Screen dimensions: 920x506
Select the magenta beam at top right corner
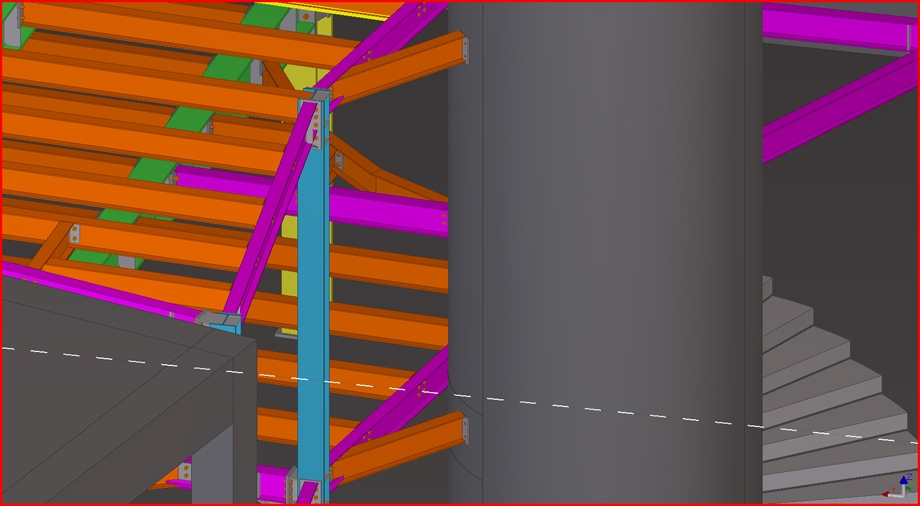point(840,25)
